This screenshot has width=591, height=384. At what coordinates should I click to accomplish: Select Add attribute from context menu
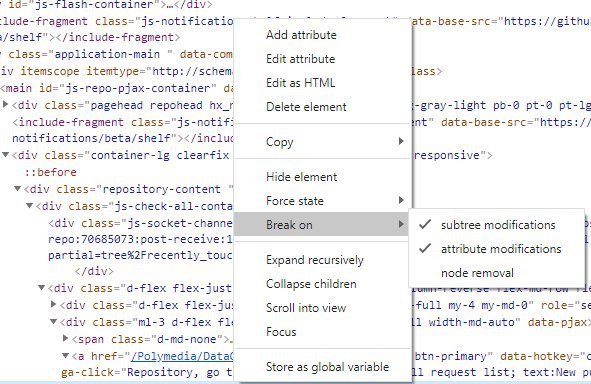pyautogui.click(x=301, y=35)
